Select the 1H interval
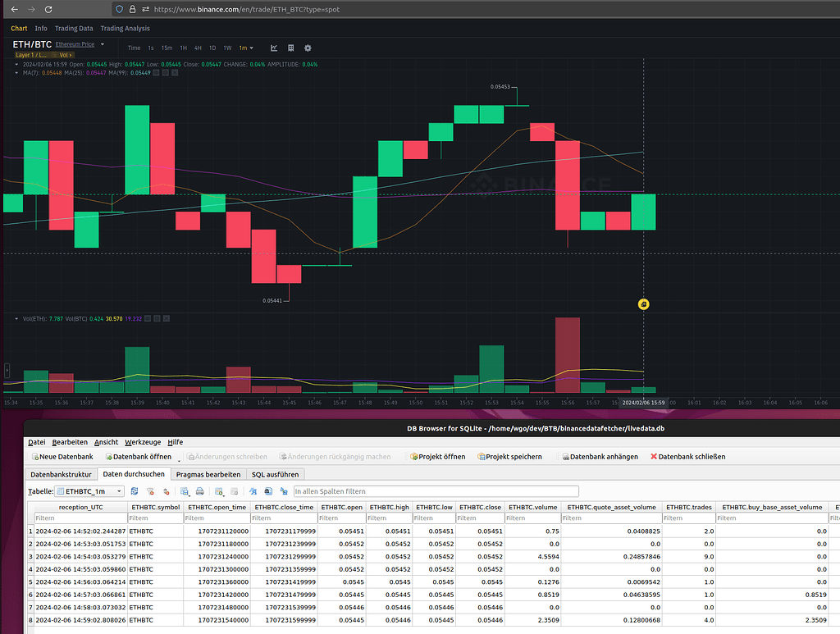The height and width of the screenshot is (634, 840). coord(183,48)
